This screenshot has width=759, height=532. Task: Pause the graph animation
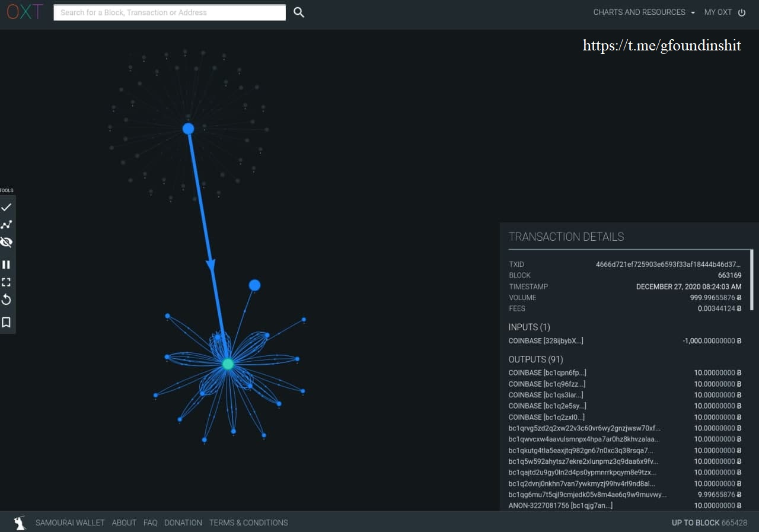point(7,265)
